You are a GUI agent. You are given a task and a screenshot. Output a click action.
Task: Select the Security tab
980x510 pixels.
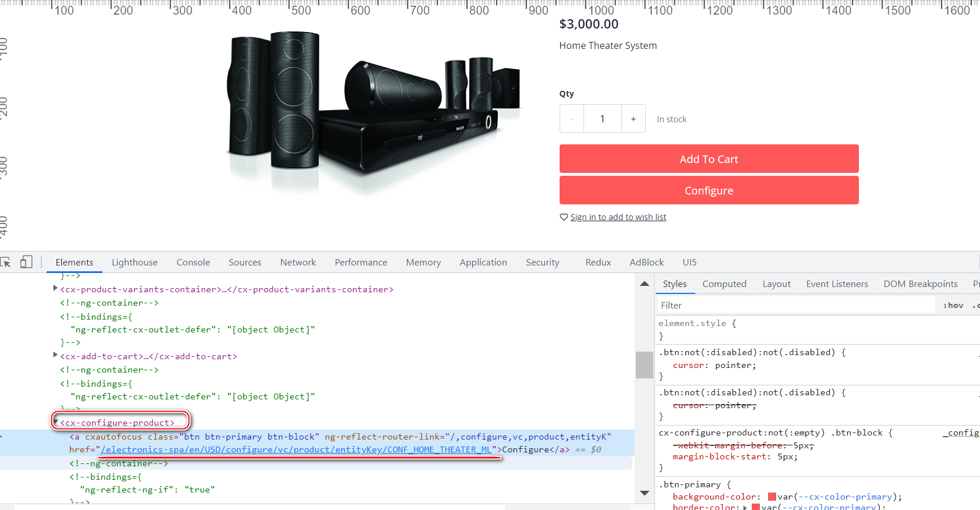[543, 263]
